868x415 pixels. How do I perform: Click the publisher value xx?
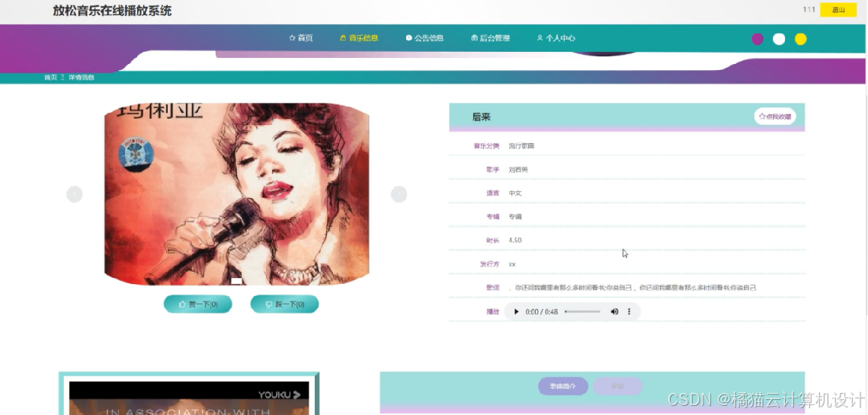pyautogui.click(x=512, y=264)
